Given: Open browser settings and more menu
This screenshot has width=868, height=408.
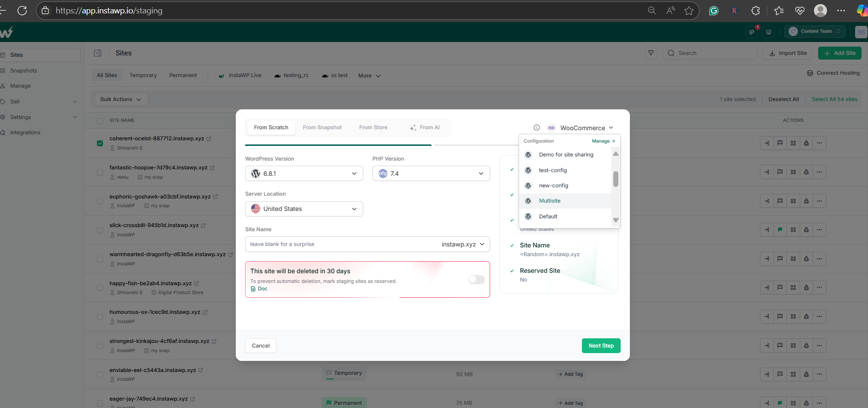Looking at the screenshot, I should coord(841,10).
